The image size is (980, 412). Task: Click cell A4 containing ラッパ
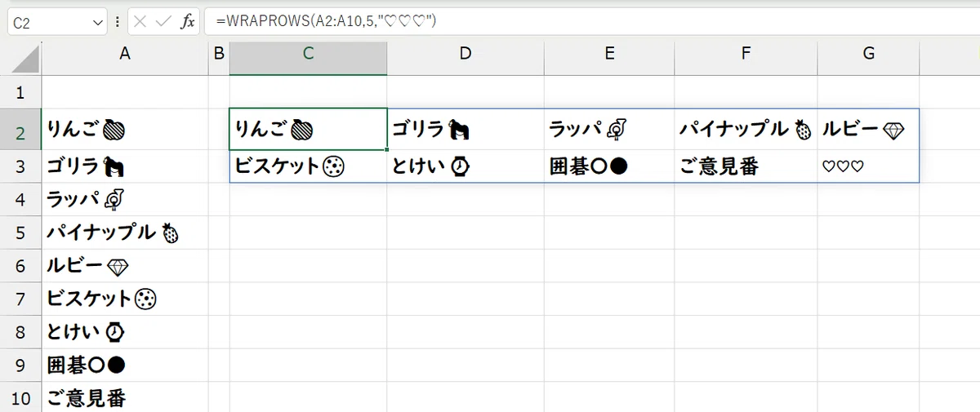point(125,199)
